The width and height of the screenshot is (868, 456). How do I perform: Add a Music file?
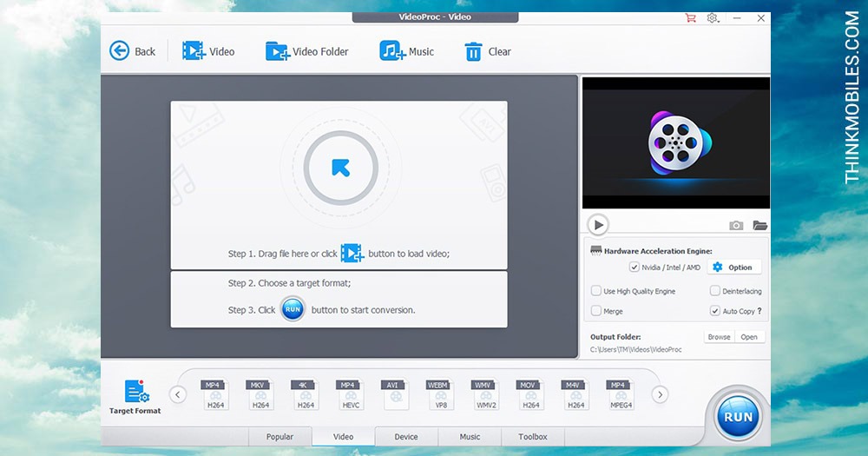tap(406, 51)
